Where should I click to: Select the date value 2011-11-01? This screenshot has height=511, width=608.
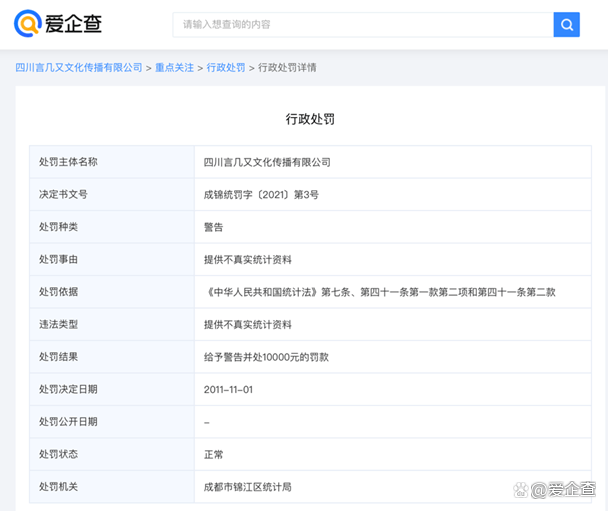coord(228,390)
